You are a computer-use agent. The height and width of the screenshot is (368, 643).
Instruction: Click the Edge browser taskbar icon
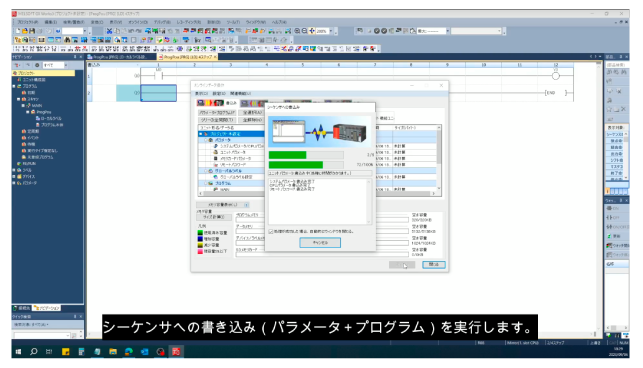pyautogui.click(x=129, y=352)
